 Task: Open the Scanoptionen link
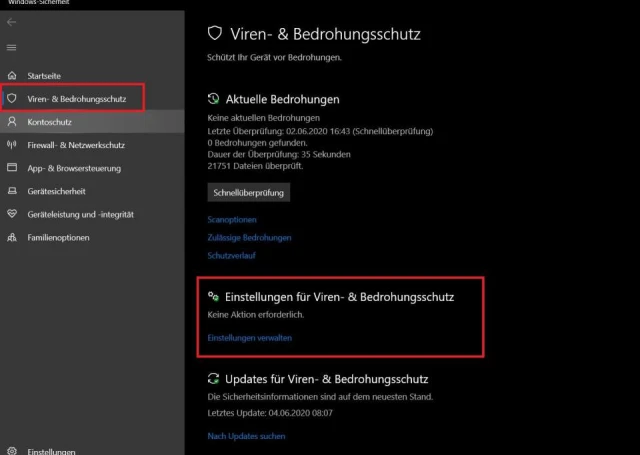(232, 220)
